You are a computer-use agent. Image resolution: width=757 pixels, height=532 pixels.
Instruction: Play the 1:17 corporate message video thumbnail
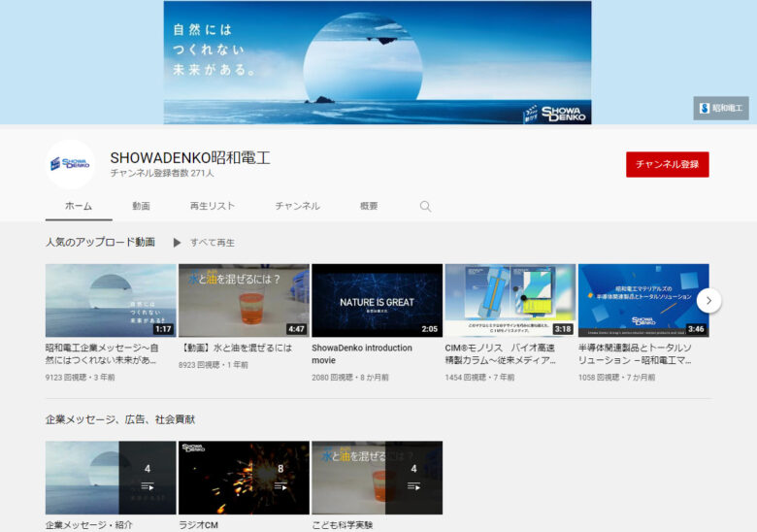tap(111, 300)
